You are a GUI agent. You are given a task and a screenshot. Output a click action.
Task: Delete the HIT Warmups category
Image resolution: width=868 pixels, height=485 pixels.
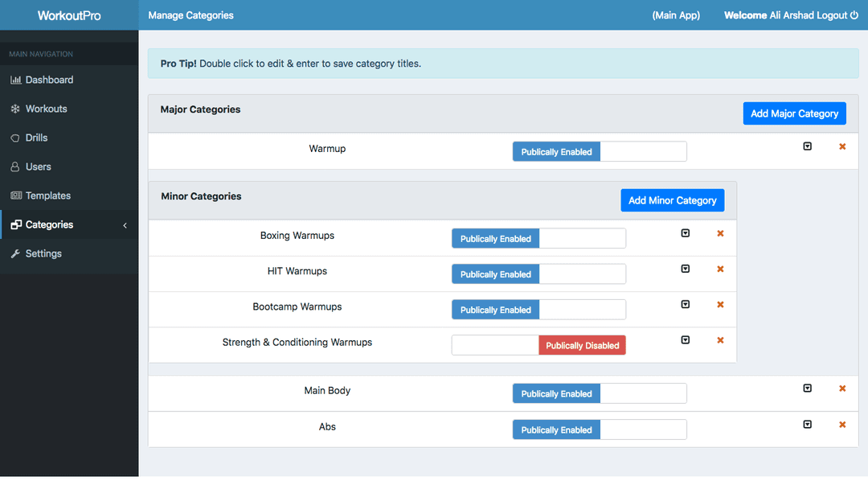point(720,269)
